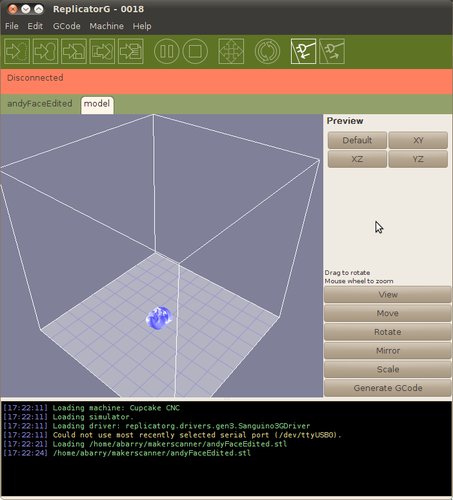The image size is (453, 500).
Task: Click the 'Loading driver' Sanguino3GDriver log line
Action: click(156, 426)
